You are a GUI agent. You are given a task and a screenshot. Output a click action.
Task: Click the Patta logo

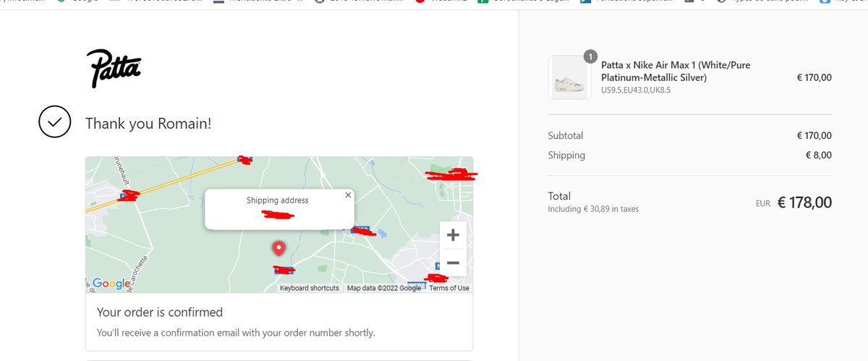tap(114, 69)
